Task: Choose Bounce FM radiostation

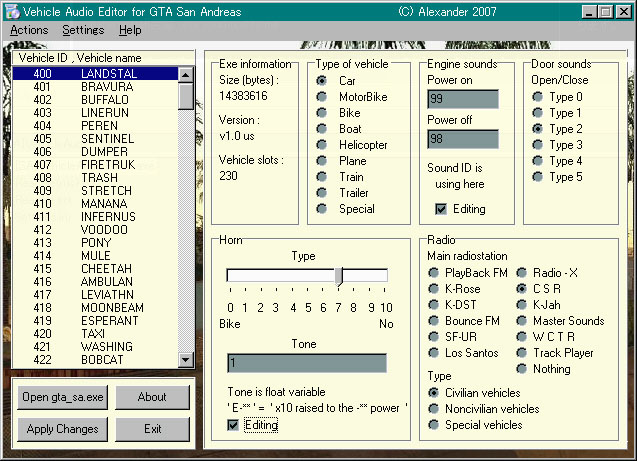Action: (433, 321)
